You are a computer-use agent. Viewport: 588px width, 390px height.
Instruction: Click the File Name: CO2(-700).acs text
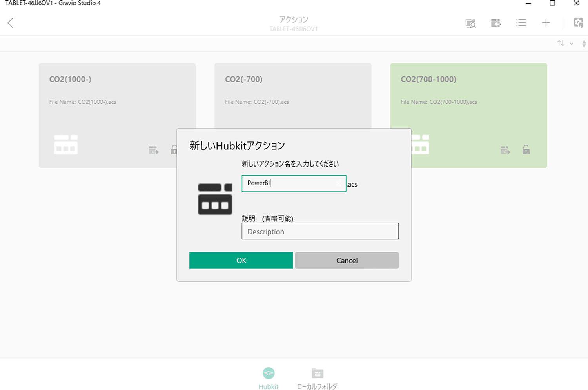click(x=257, y=102)
